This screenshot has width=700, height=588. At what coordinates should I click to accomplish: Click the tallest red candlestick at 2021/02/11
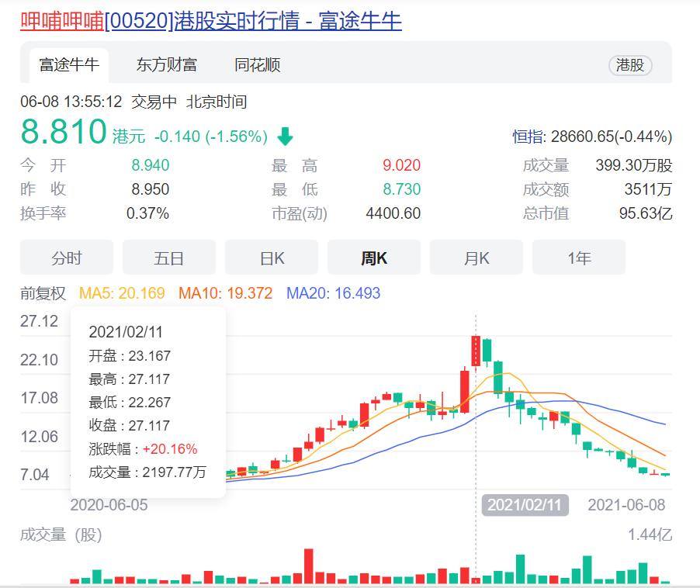[476, 351]
